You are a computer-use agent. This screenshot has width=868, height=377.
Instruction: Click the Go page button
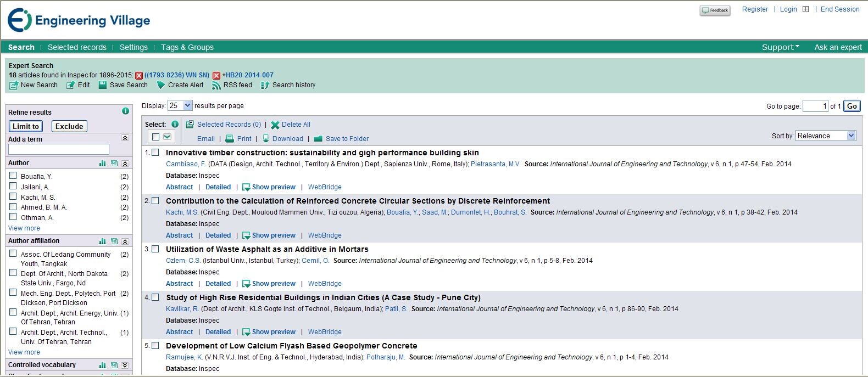(852, 106)
